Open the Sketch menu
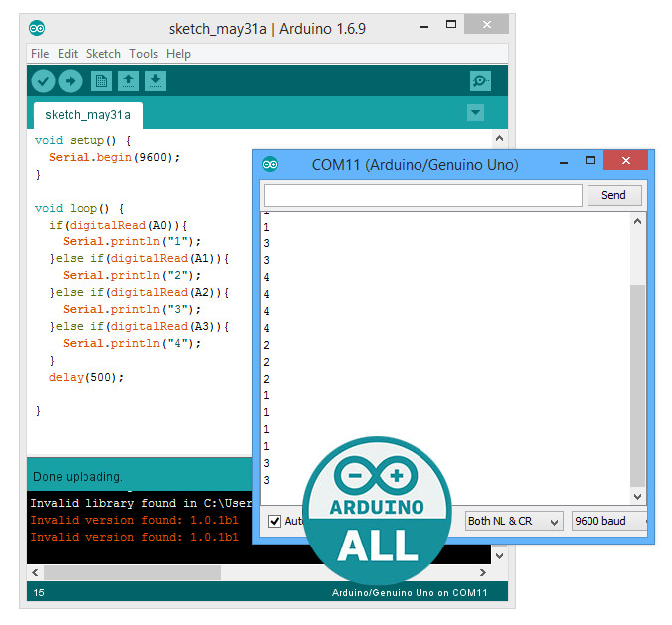Viewport: 672px width, 625px height. click(103, 54)
